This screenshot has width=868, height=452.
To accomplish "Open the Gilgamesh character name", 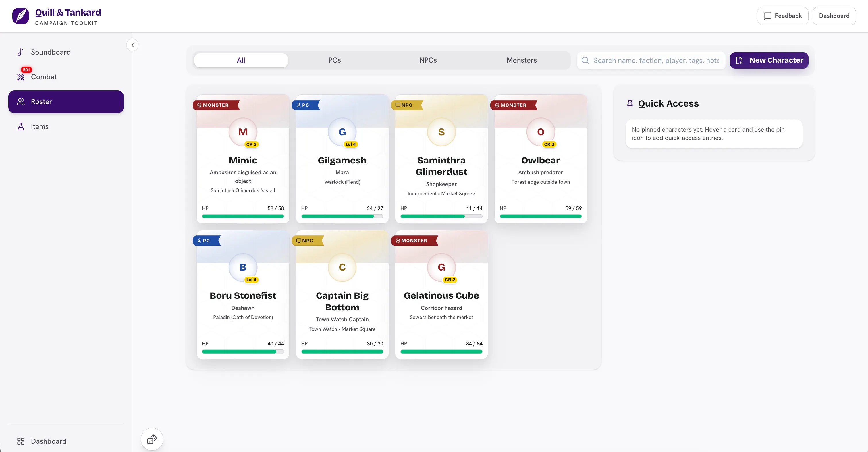I will 342,160.
